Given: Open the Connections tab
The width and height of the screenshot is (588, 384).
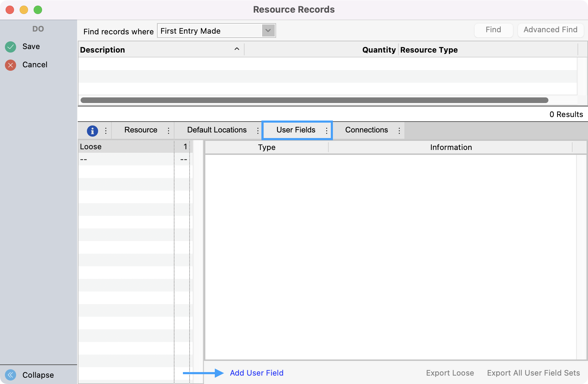Looking at the screenshot, I should (x=366, y=130).
